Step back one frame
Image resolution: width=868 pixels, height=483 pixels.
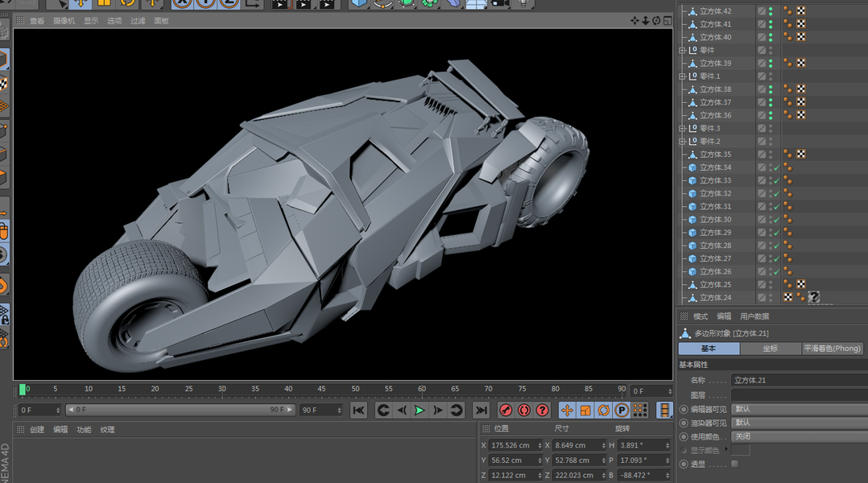[x=402, y=410]
